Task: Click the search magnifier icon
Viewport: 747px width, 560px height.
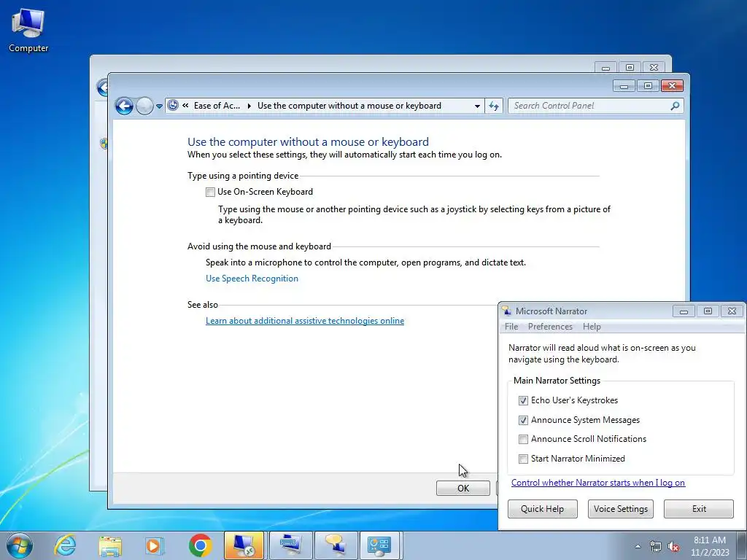Action: [x=675, y=106]
